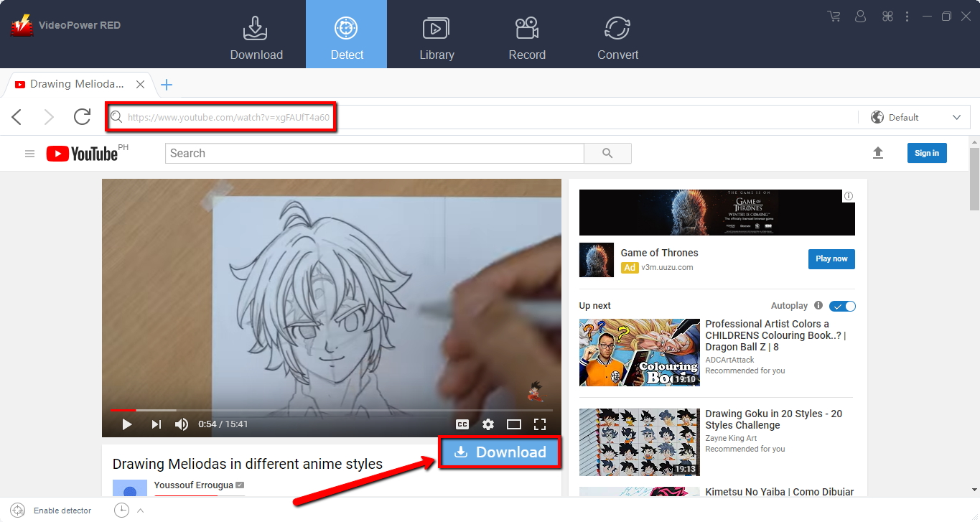
Task: Open the user account icon
Action: click(861, 17)
